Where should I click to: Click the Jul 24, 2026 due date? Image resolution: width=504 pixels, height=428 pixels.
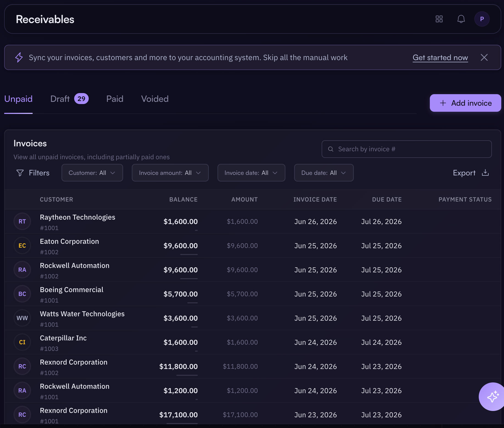pos(382,342)
